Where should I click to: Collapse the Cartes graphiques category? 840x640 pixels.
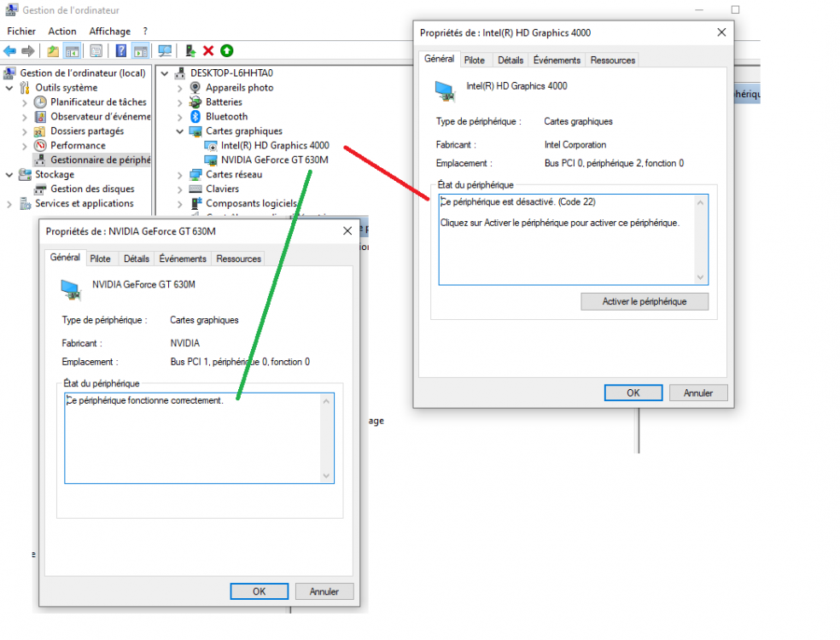coord(180,131)
